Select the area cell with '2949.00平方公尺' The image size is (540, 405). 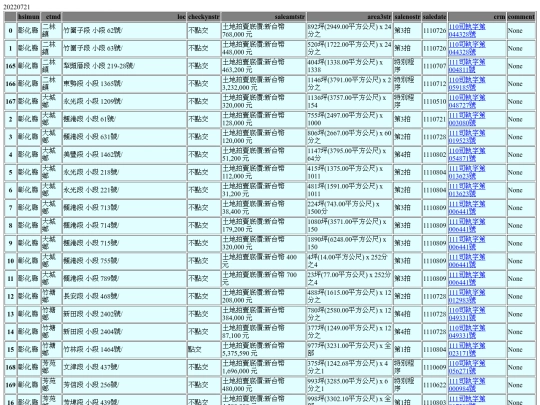pos(350,31)
